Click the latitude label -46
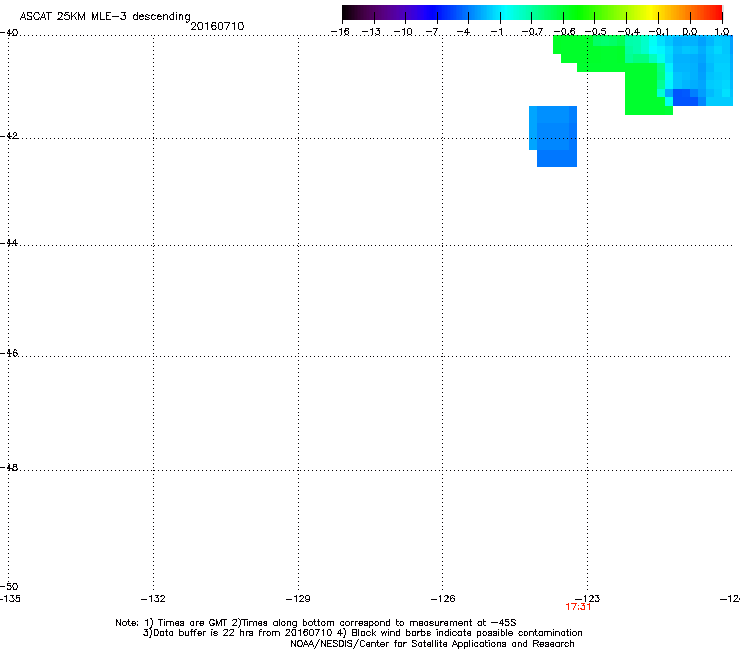740x650 pixels. (9, 353)
